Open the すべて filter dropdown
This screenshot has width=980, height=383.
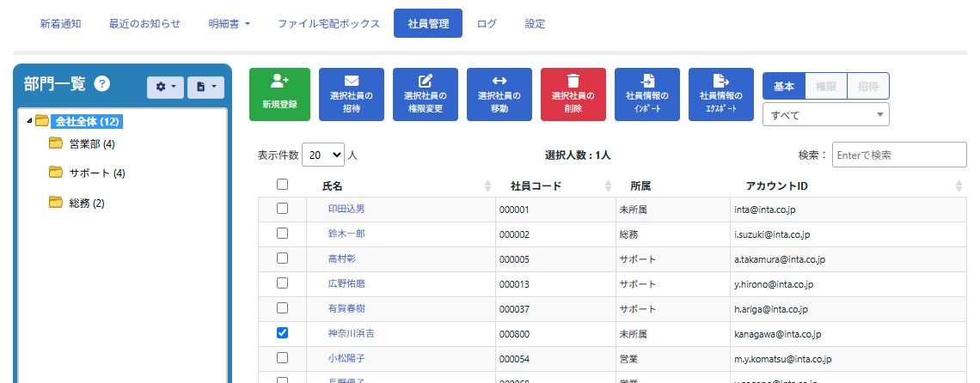tap(825, 114)
